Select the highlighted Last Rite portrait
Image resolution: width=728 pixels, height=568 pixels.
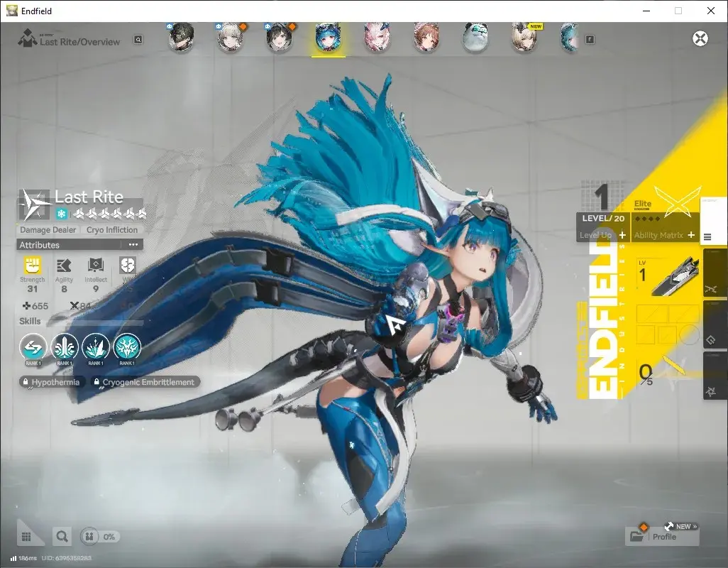(329, 38)
